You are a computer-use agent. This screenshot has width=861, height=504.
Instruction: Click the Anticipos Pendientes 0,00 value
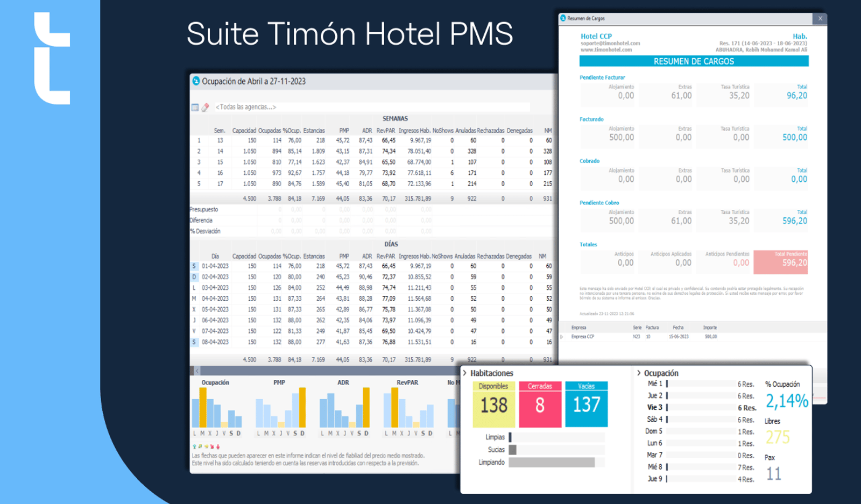[741, 263]
